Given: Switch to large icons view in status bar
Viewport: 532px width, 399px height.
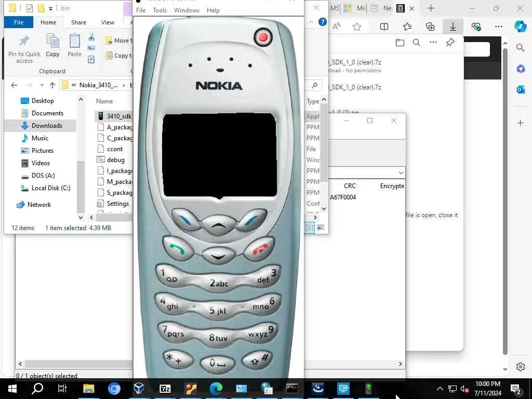Looking at the screenshot, I should point(321,228).
